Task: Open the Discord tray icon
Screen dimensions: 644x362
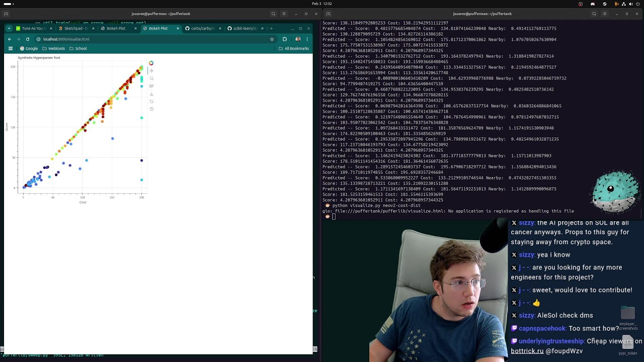Action: pyautogui.click(x=593, y=4)
